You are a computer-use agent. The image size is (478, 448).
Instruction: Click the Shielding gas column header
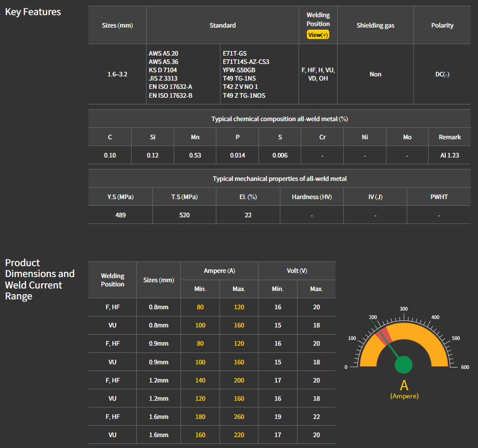(x=376, y=25)
